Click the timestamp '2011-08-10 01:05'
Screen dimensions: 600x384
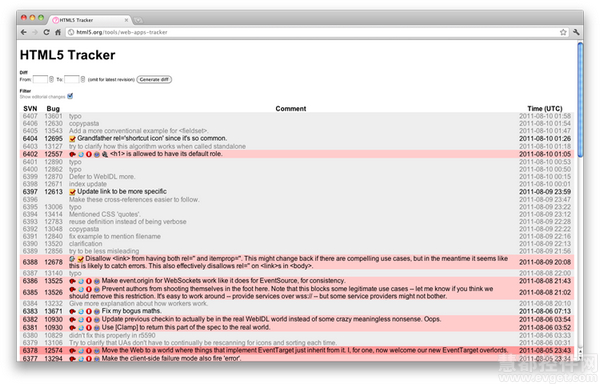click(545, 154)
